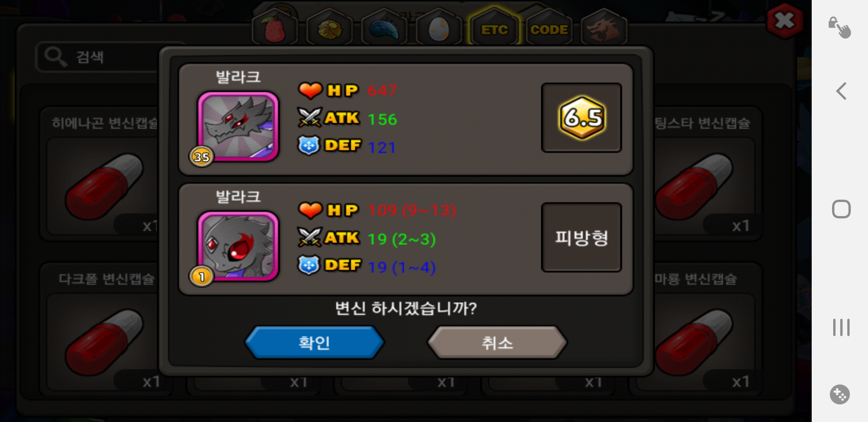Open the game tools controller icon
Screen dimensions: 868x422
click(840, 394)
